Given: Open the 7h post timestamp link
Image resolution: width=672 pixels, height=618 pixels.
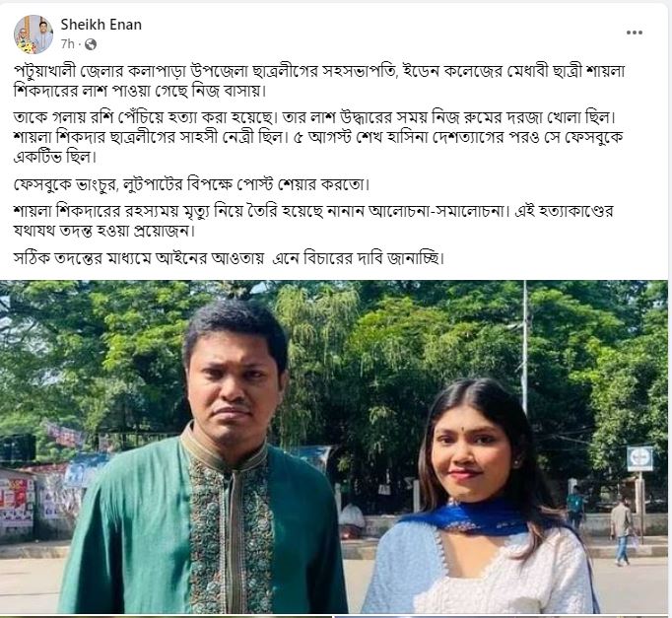Looking at the screenshot, I should 67,43.
